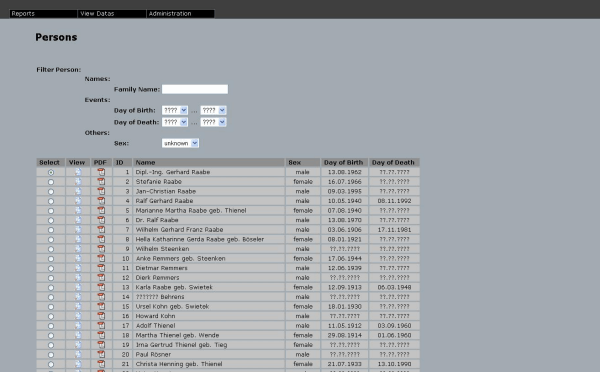Screen dimensions: 600x372
Task: Open PDF for Marianne Martha Raabe
Action: (101, 210)
